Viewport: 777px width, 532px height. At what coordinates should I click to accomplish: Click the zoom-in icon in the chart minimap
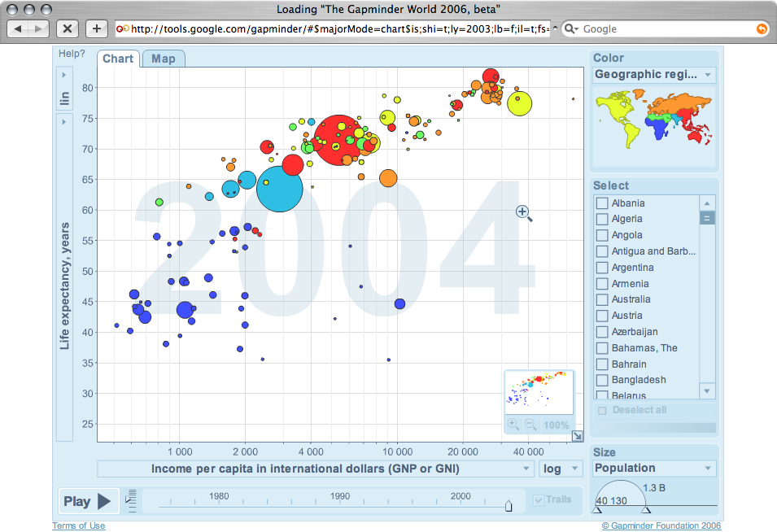pos(513,424)
